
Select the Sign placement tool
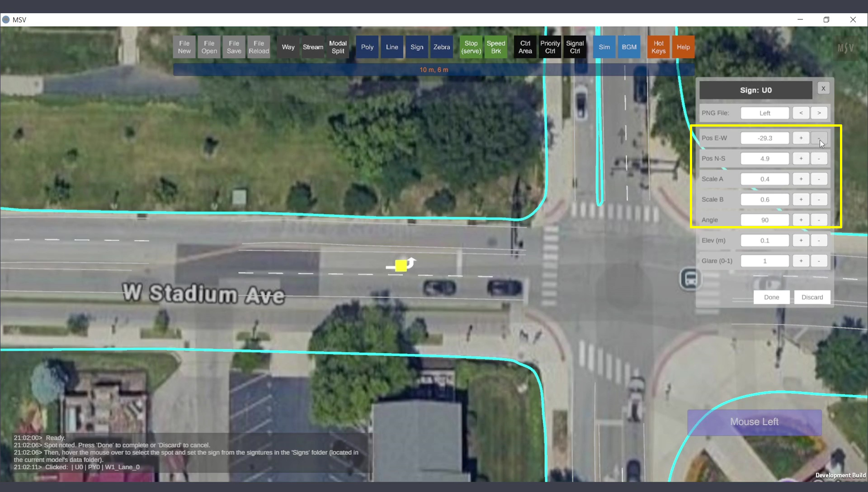click(x=416, y=47)
